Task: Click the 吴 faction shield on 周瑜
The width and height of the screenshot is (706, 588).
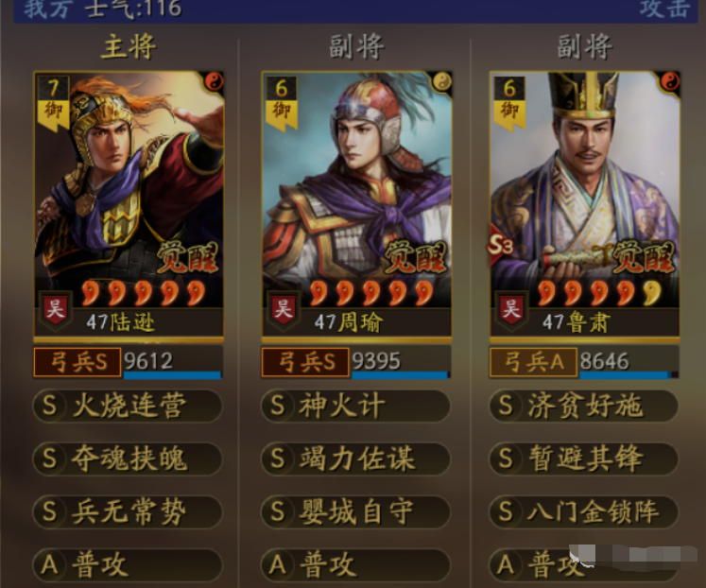Action: 284,310
